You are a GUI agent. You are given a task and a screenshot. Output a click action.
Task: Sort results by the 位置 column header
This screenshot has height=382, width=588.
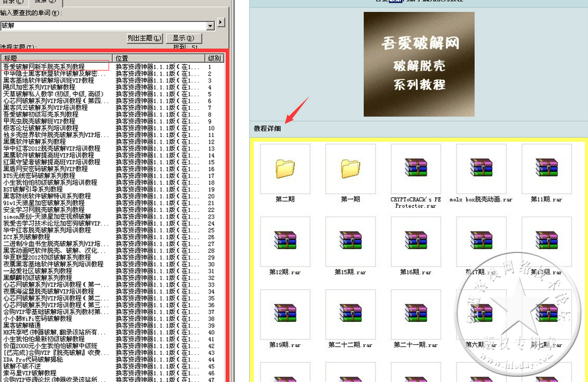click(159, 58)
